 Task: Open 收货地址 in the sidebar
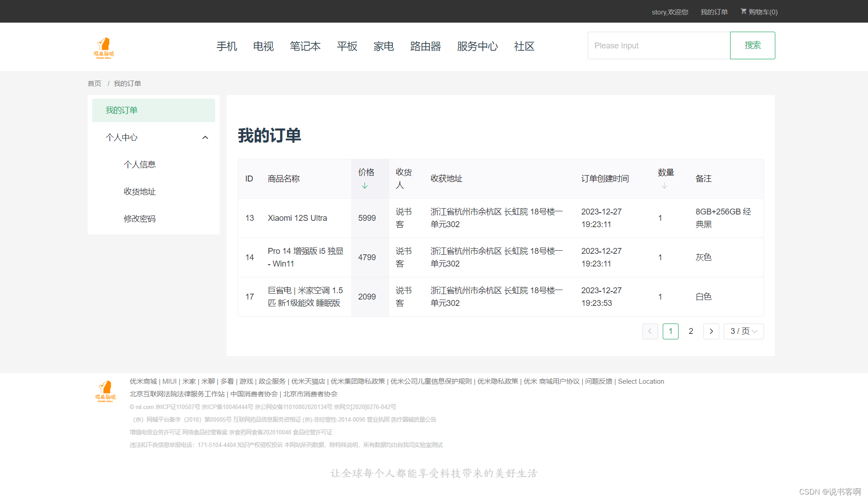tap(140, 192)
